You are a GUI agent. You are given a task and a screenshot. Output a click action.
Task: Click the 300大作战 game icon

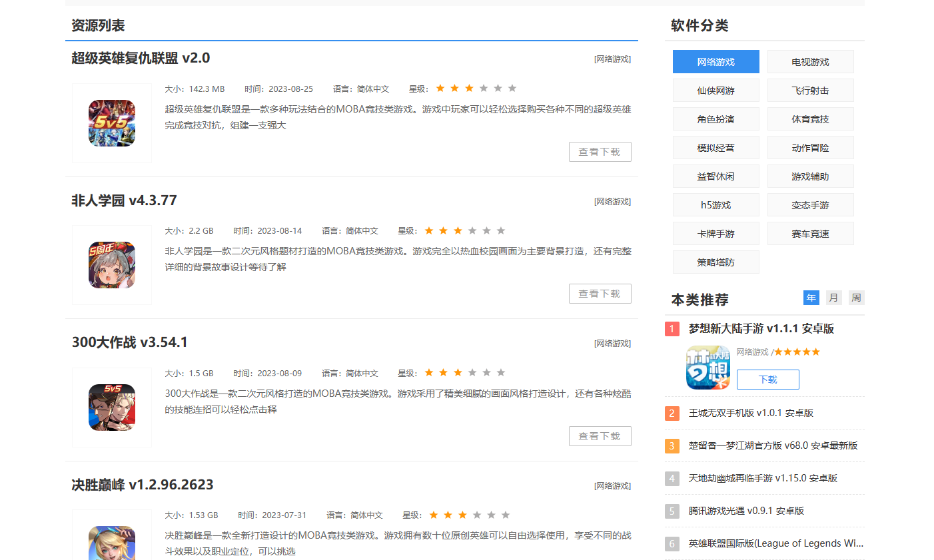point(112,408)
